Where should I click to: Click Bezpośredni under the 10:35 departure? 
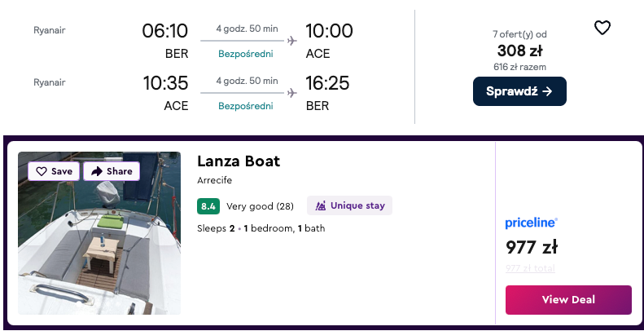click(x=246, y=106)
